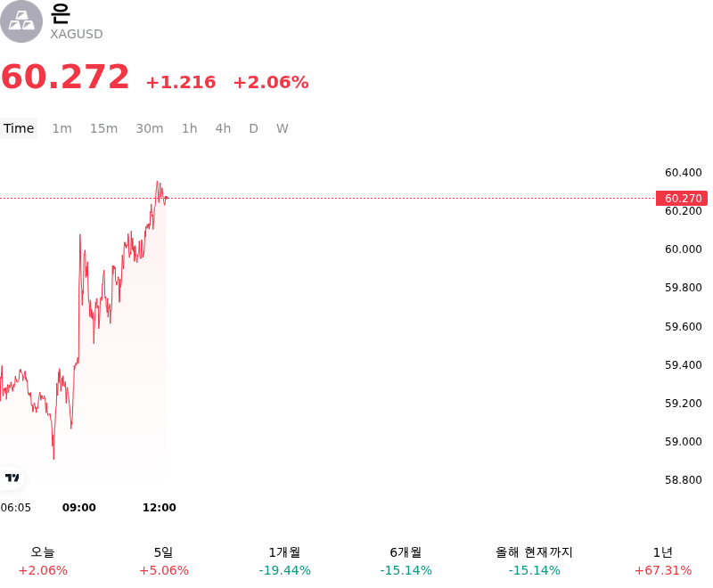Choose the 4h interval
The width and height of the screenshot is (713, 588).
[223, 128]
